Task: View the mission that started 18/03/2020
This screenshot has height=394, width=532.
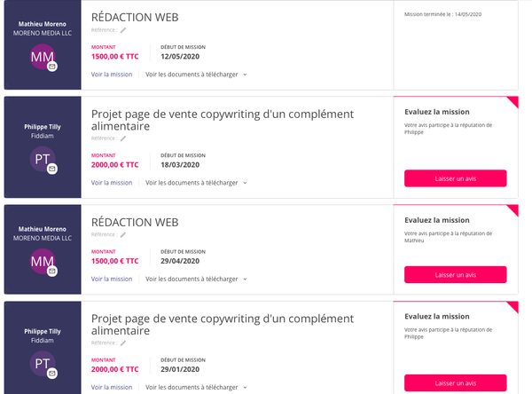Action: tap(112, 183)
